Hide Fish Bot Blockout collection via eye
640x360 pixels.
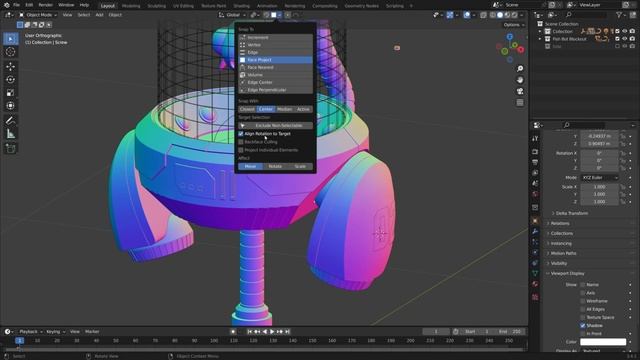pos(625,39)
